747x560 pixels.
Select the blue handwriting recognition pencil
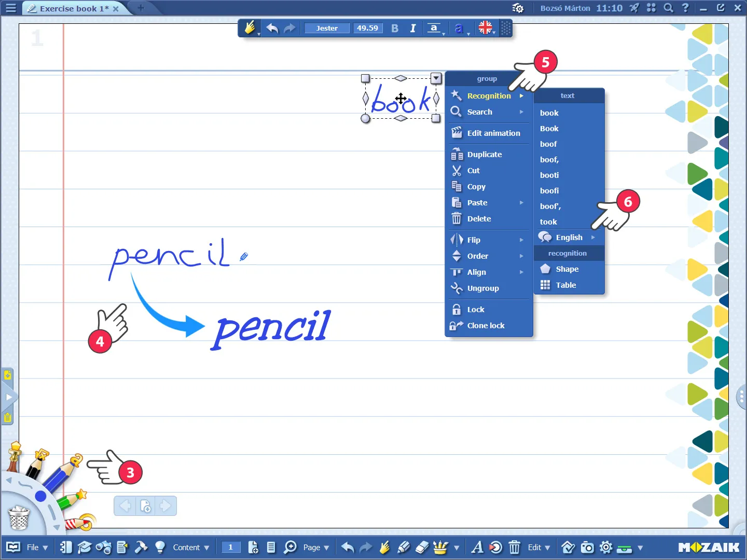61,473
